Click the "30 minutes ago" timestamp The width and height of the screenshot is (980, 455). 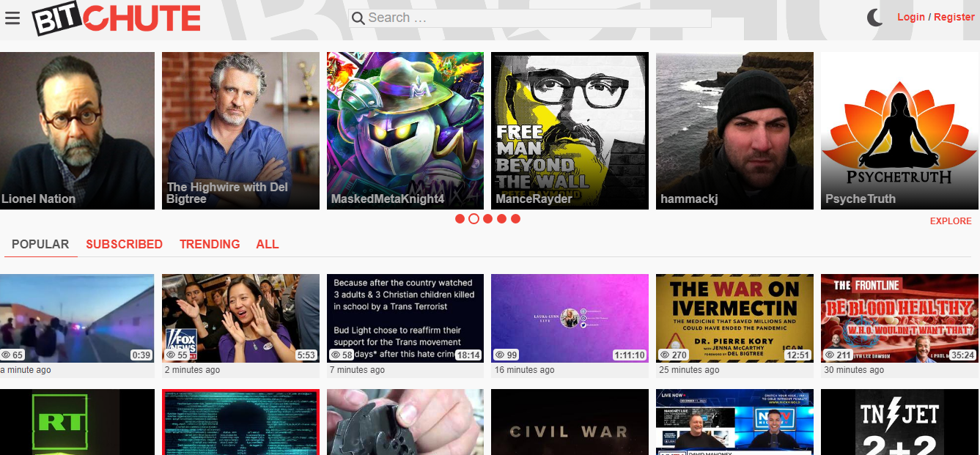pos(855,370)
